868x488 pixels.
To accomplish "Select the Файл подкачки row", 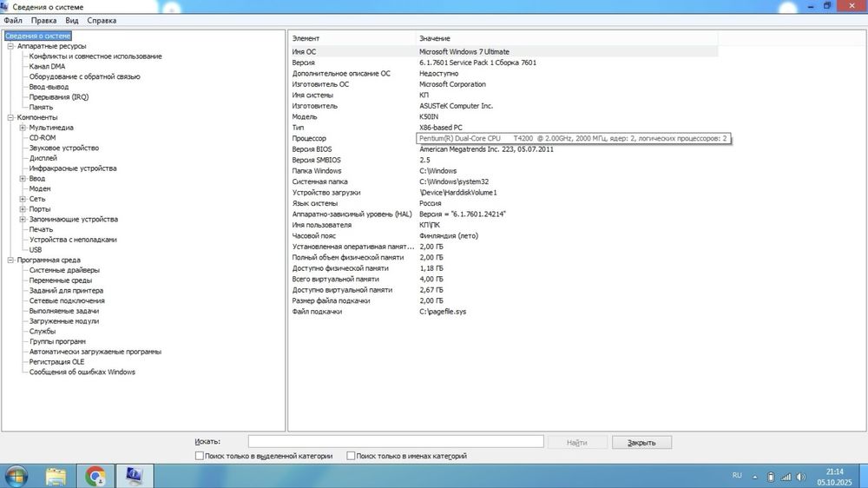I will [503, 312].
